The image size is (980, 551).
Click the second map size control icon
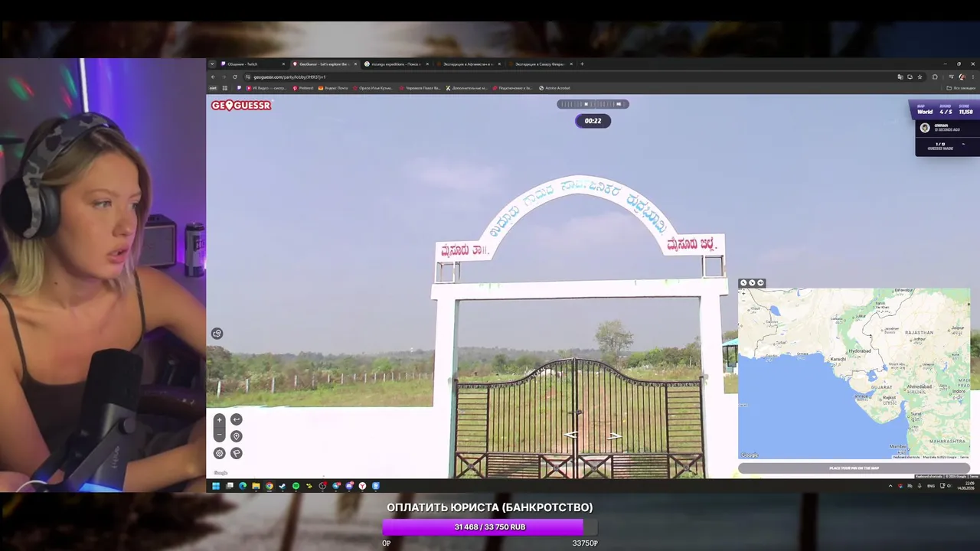click(x=752, y=283)
